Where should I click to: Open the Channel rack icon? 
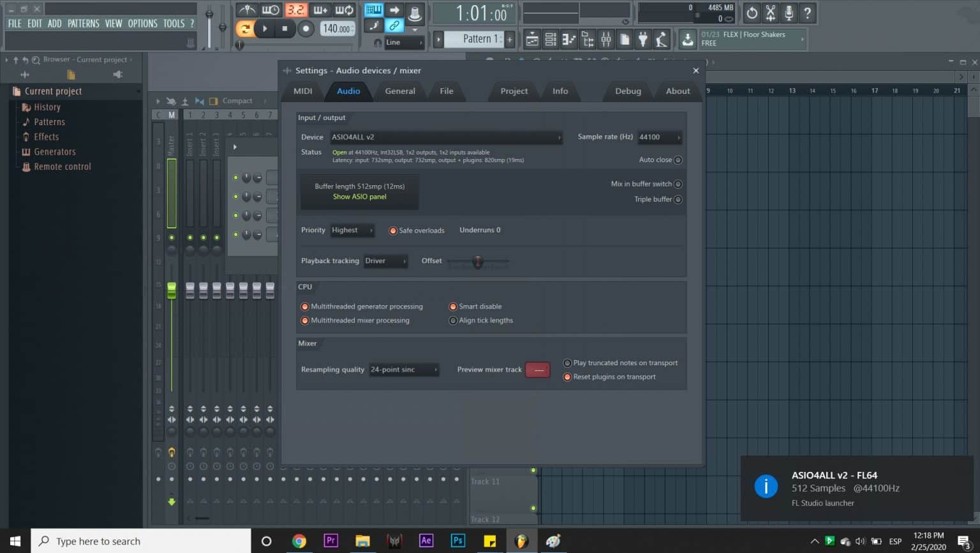550,39
